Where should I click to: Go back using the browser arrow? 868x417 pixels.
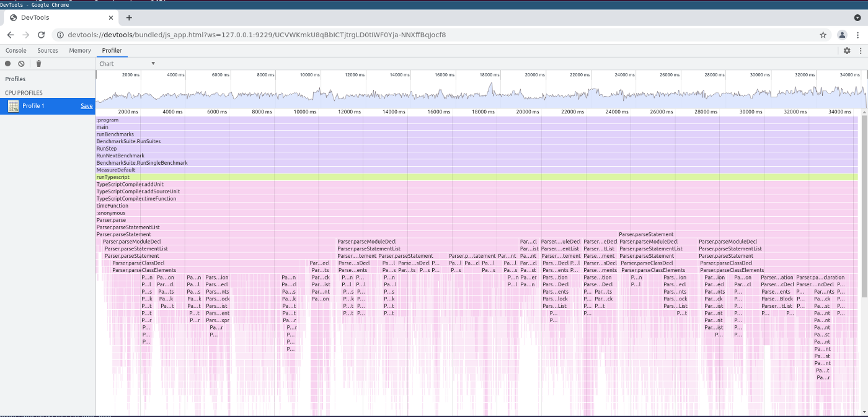(x=12, y=35)
